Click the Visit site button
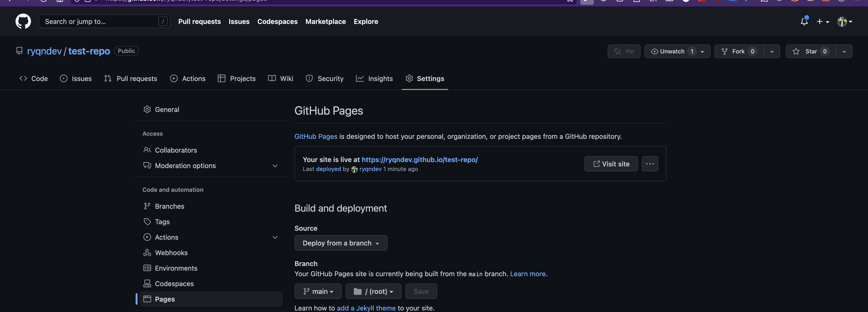Screen dimensions: 868x312 pyautogui.click(x=611, y=164)
